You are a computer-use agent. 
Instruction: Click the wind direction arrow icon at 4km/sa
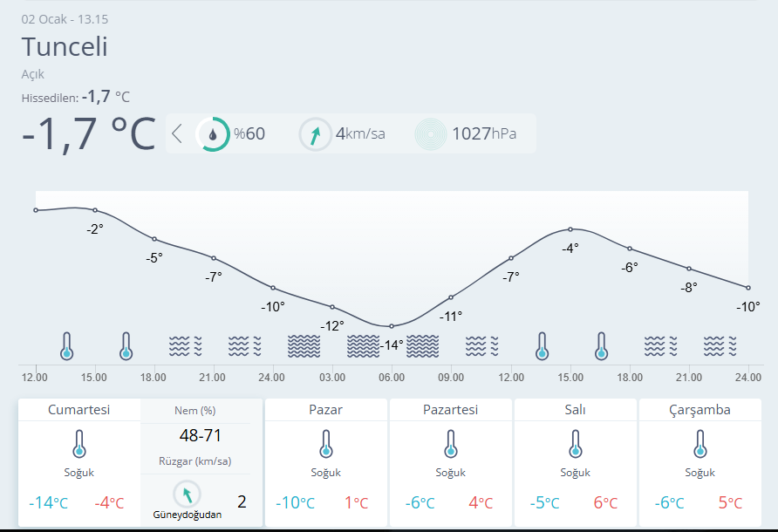click(x=315, y=134)
